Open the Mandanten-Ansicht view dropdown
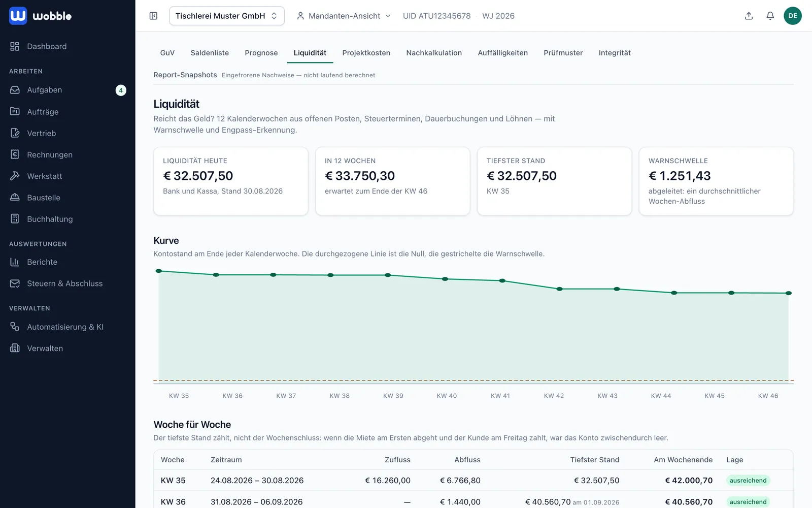 tap(344, 16)
